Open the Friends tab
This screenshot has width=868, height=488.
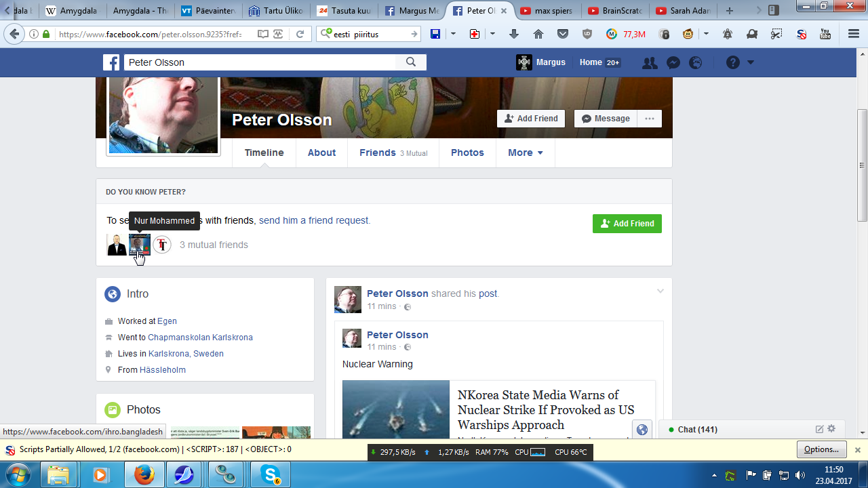(x=393, y=152)
